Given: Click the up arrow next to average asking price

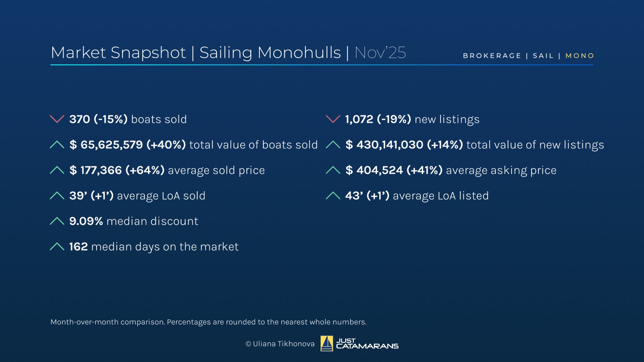Looking at the screenshot, I should coord(333,170).
